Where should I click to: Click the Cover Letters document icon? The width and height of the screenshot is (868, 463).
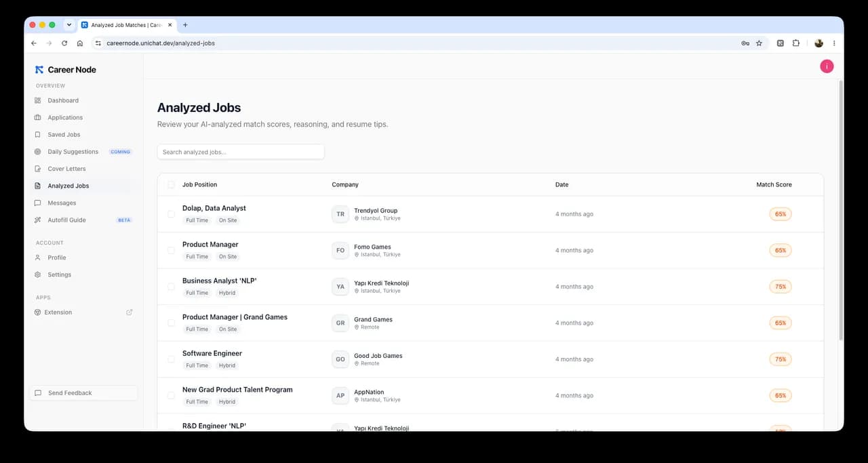[38, 169]
